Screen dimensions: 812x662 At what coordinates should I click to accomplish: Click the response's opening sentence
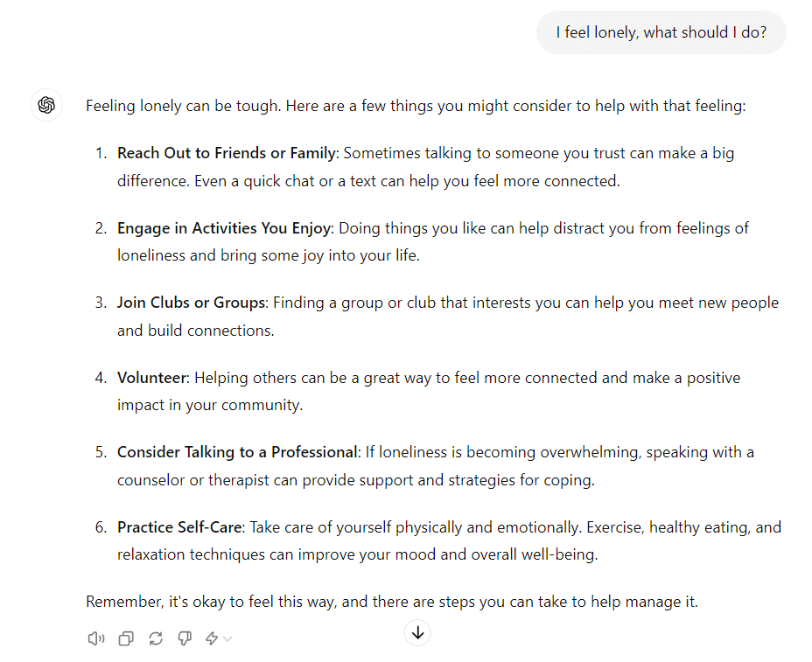point(412,105)
